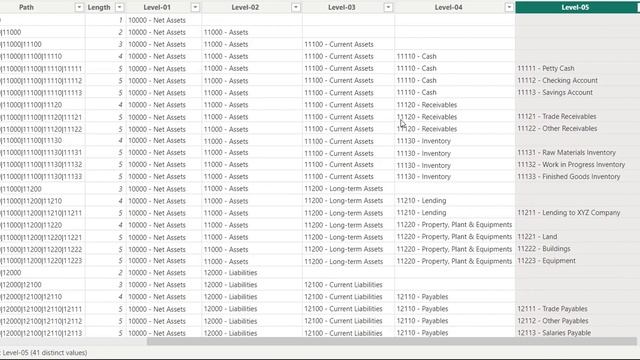
Task: Select the path cell ending in 11100|11110|11111
Action: tap(41, 69)
